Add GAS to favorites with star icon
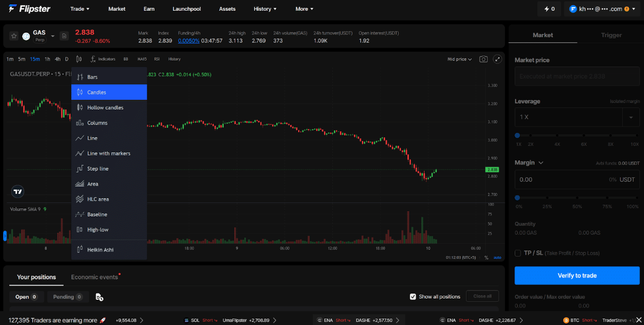The image size is (644, 325). (14, 36)
